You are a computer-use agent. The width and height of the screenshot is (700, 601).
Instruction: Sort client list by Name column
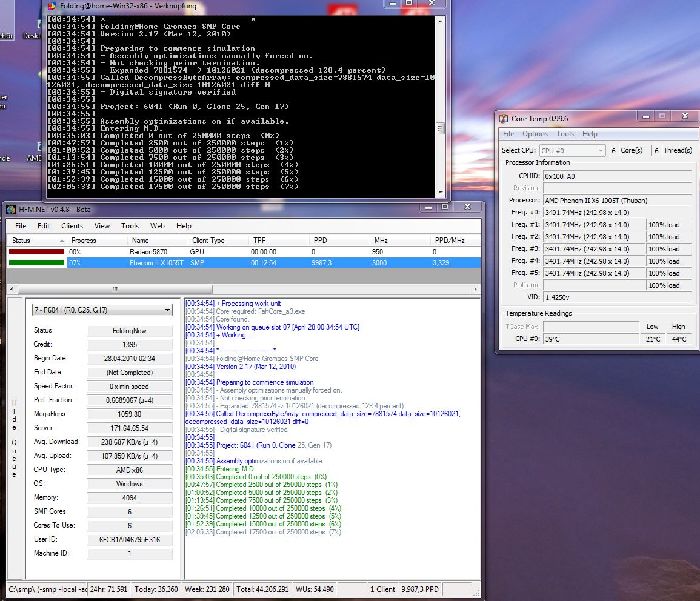(x=157, y=241)
